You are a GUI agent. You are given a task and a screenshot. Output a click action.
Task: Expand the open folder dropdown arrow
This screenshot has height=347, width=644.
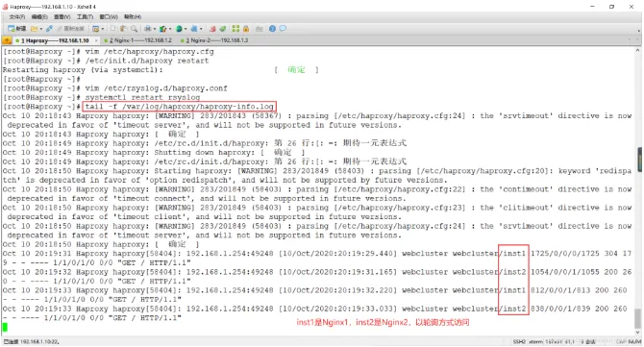[41, 29]
